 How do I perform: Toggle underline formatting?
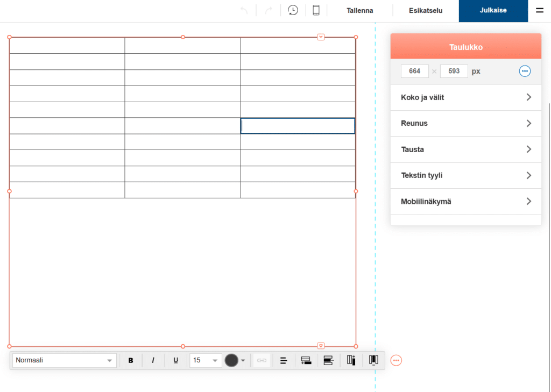(175, 360)
